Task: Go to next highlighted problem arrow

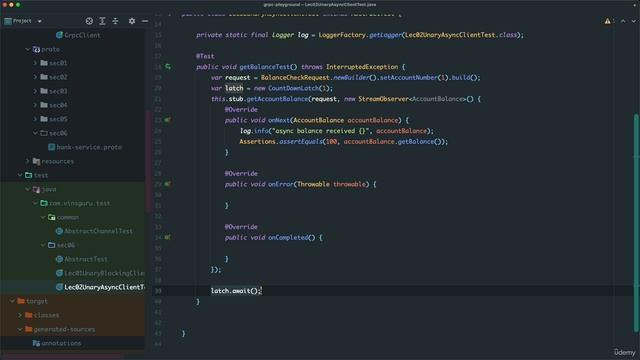Action: click(633, 21)
